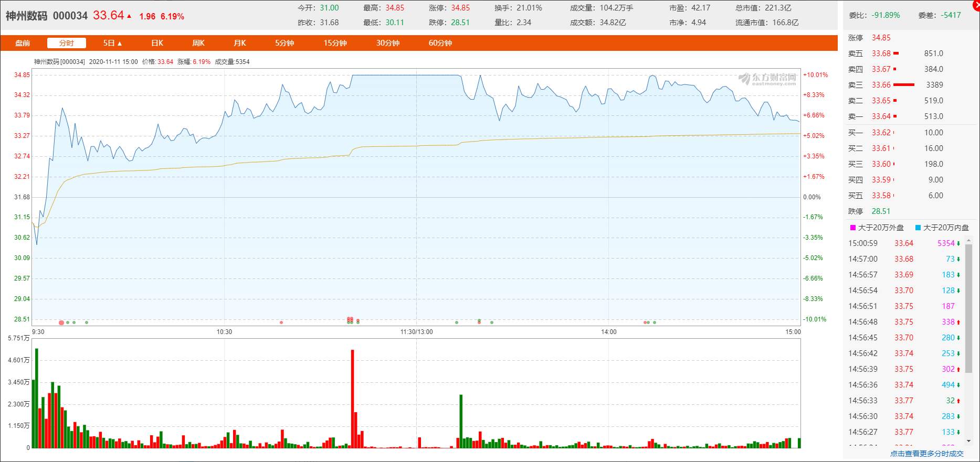This screenshot has width=980, height=462.
Task: Click the 买一 bid price 33.62
Action: point(881,133)
